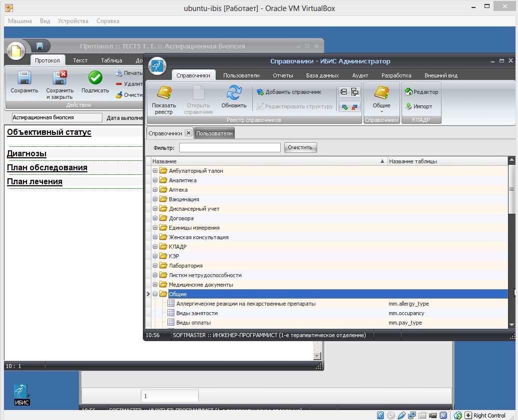Switch to the Пользователи ribbon tab

(241, 75)
